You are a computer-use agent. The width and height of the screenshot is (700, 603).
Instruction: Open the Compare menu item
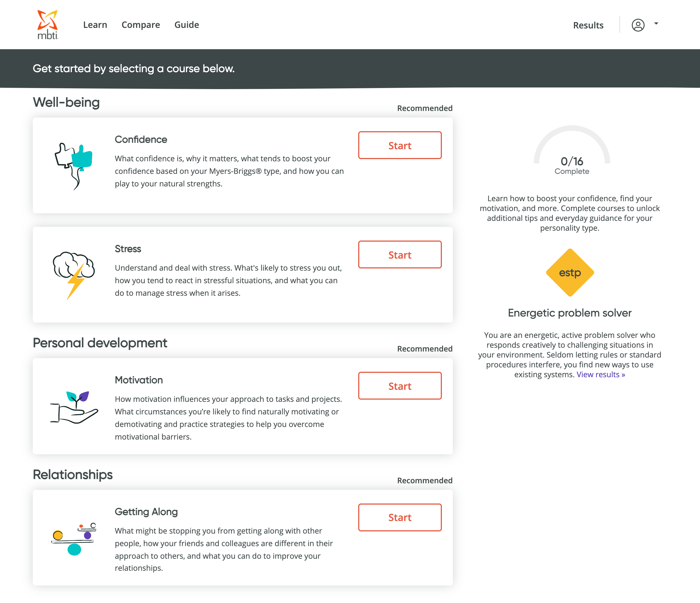[x=141, y=25]
